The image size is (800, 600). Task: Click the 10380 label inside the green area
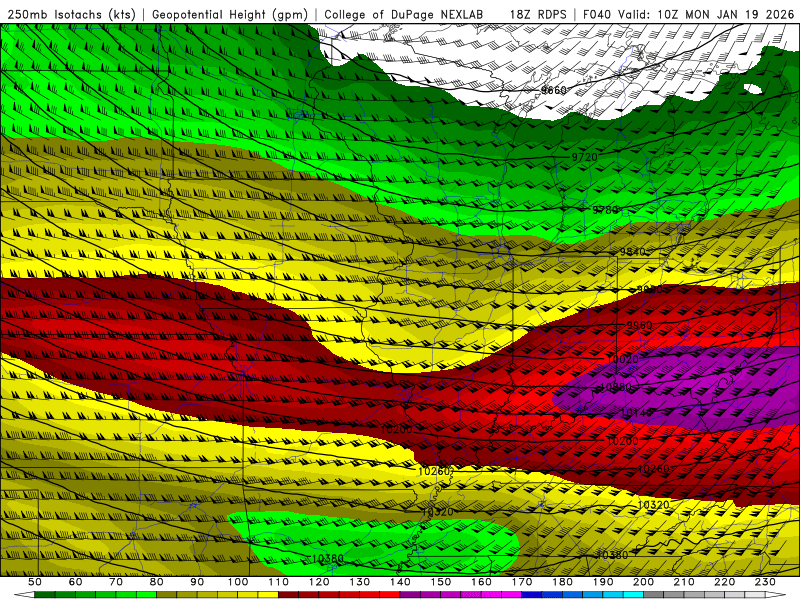[x=328, y=559]
